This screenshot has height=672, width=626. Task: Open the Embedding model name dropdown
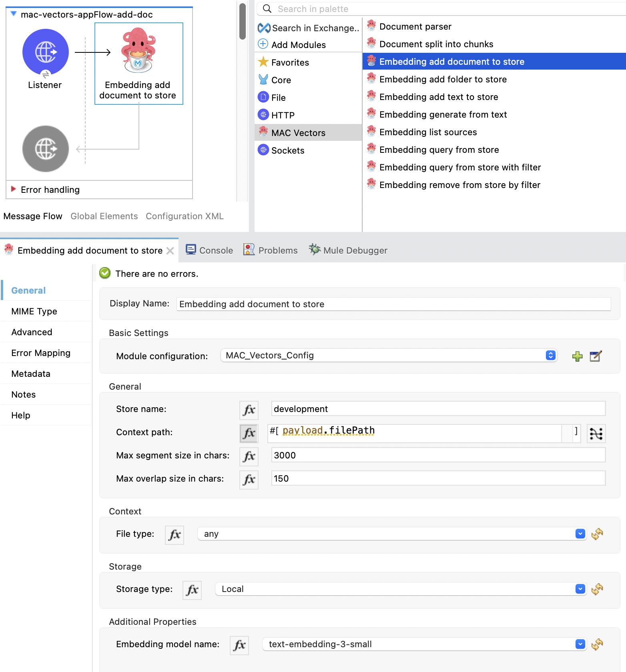425,644
